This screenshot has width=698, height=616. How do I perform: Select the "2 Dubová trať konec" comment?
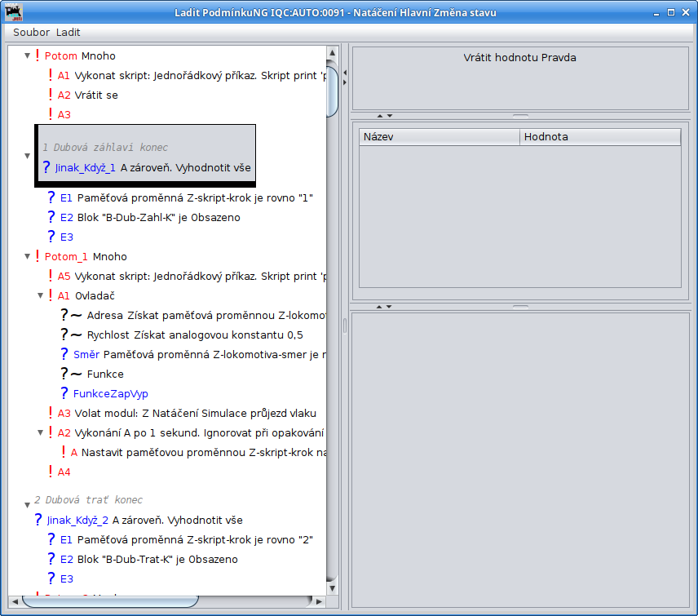pos(89,500)
